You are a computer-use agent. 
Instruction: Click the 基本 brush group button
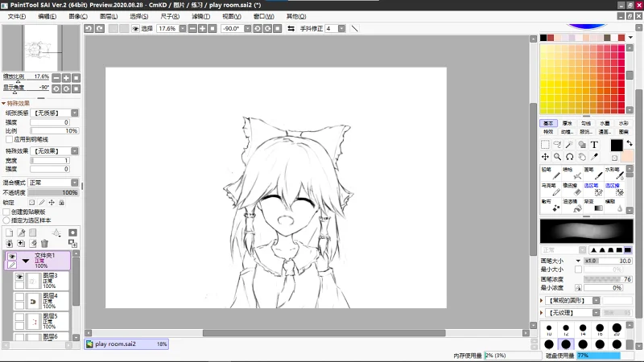(548, 123)
